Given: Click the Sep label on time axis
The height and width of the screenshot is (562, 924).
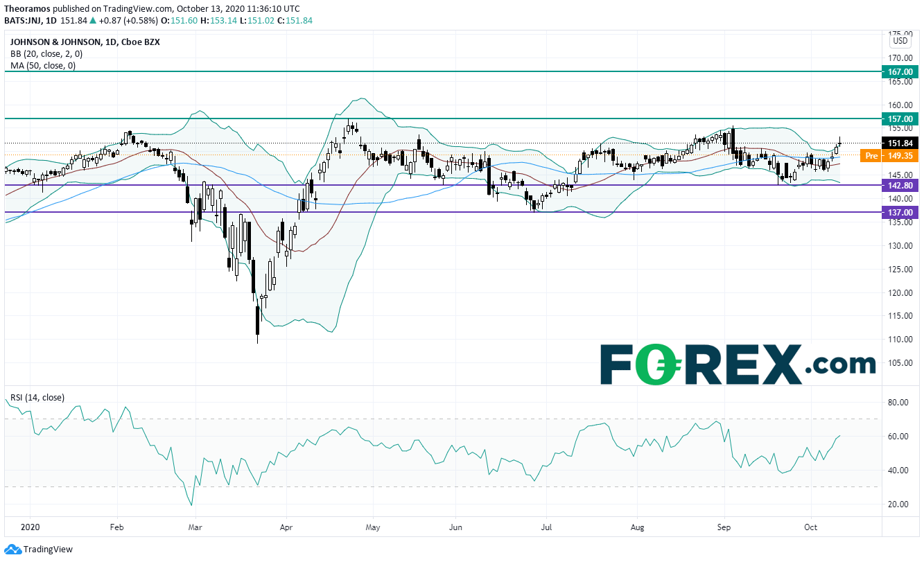Looking at the screenshot, I should [725, 527].
